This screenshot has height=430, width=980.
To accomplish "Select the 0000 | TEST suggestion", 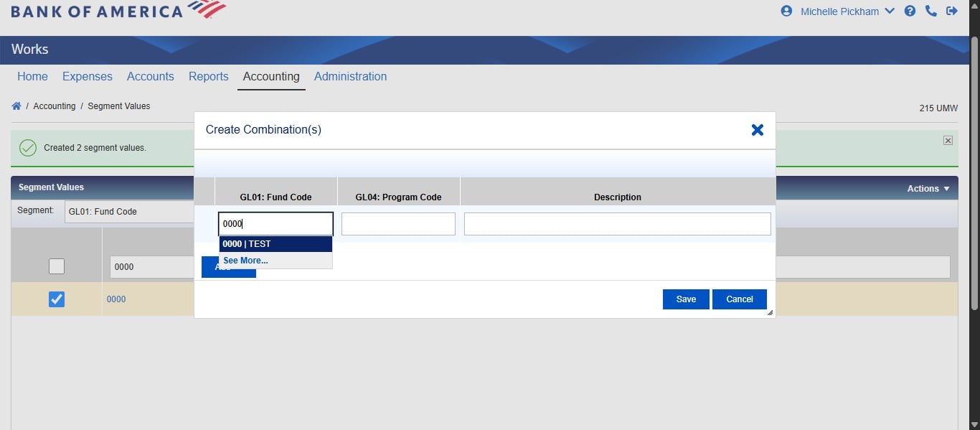I will tap(275, 243).
